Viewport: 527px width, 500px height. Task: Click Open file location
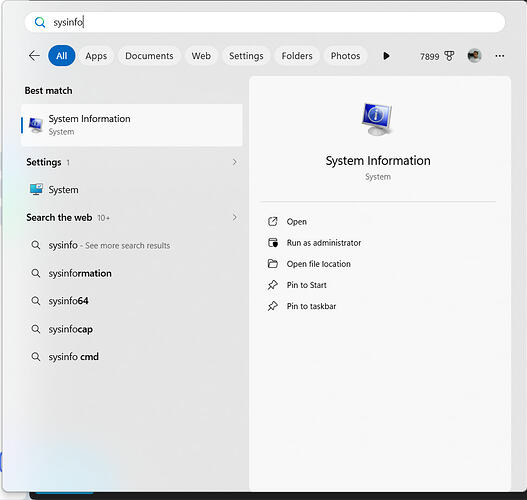pos(318,264)
